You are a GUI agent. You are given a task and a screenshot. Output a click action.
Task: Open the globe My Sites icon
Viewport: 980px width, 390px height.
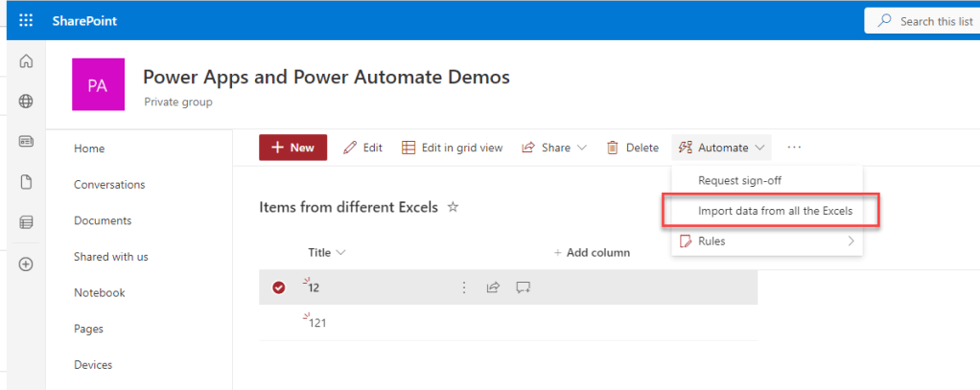[26, 102]
